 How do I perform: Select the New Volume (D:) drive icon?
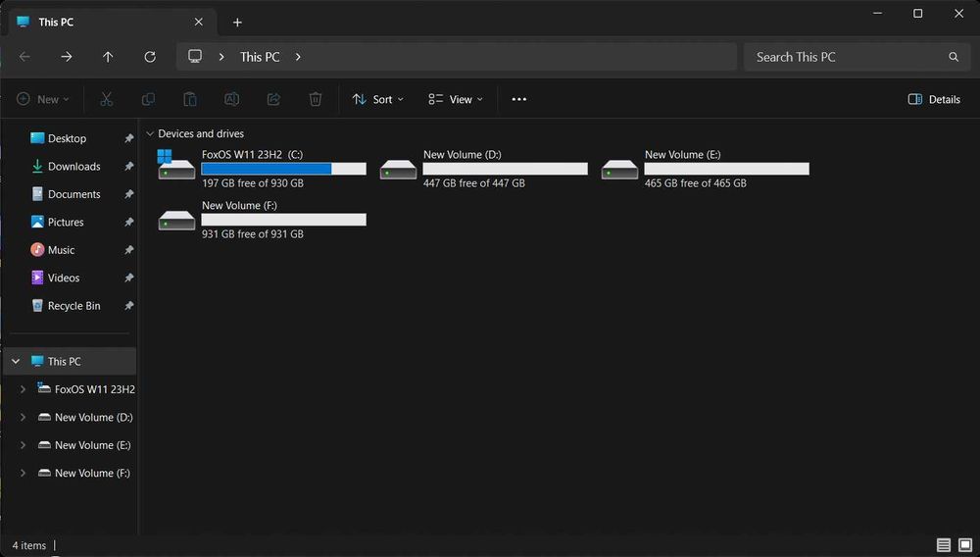[x=398, y=170]
